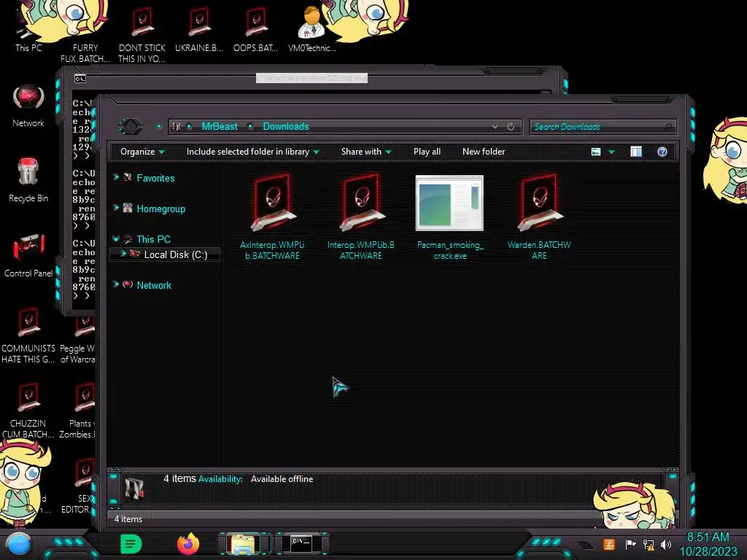Select This PC in navigation pane

[x=153, y=239]
